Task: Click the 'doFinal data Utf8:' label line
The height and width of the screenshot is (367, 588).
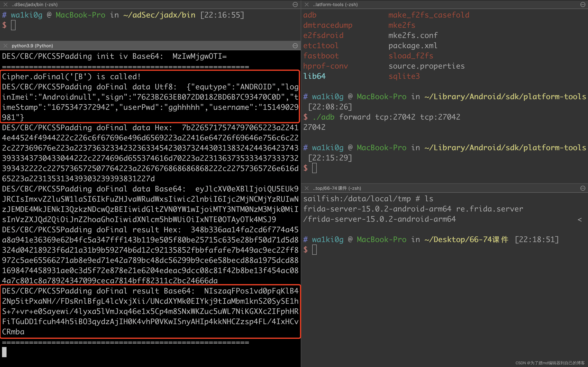Action: pyautogui.click(x=89, y=87)
